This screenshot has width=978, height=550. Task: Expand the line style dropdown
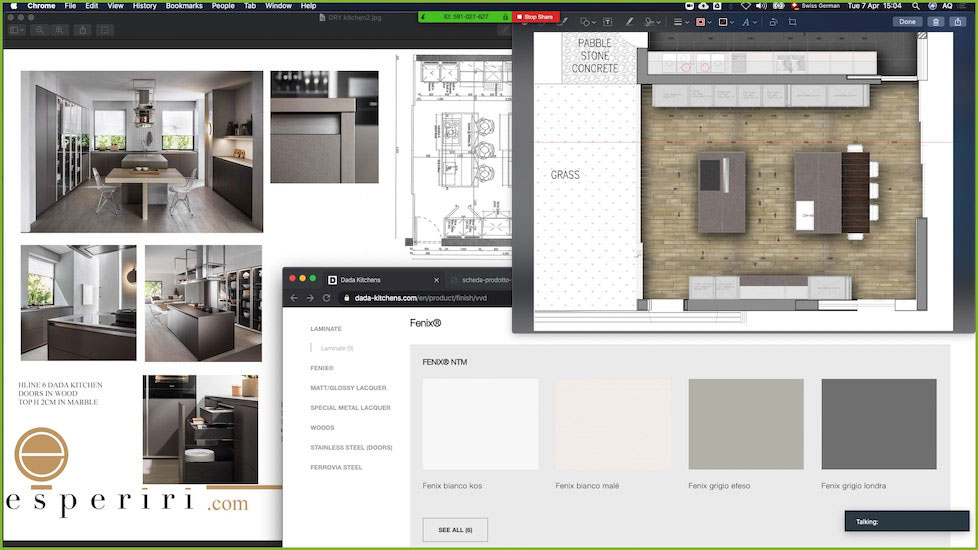(x=680, y=21)
